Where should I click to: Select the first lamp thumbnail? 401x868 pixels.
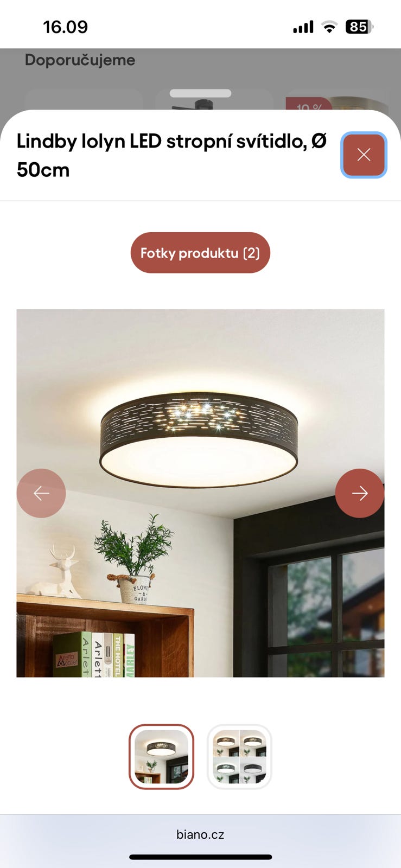161,757
